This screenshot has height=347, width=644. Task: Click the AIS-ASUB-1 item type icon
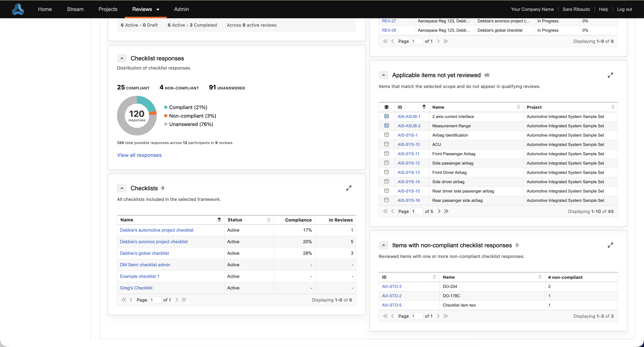[386, 116]
